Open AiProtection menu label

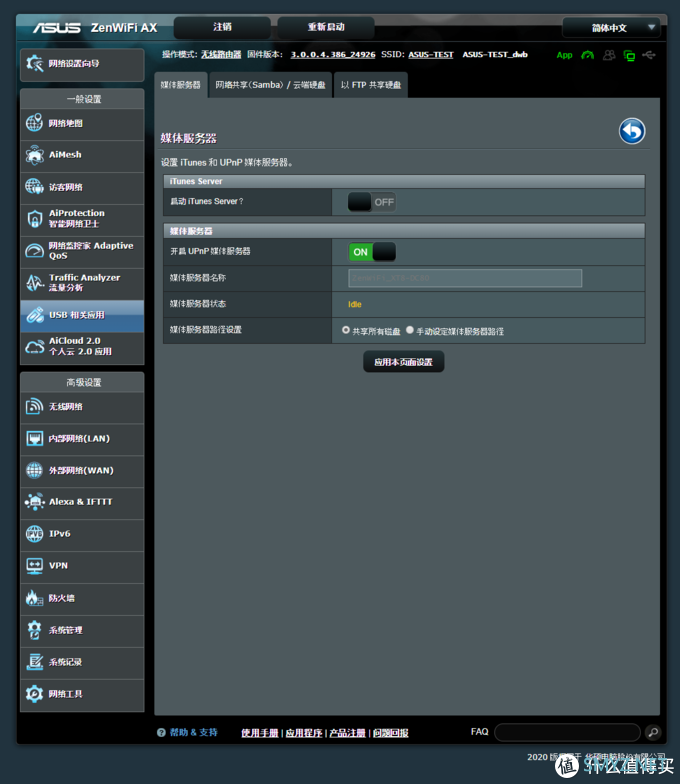pos(76,218)
